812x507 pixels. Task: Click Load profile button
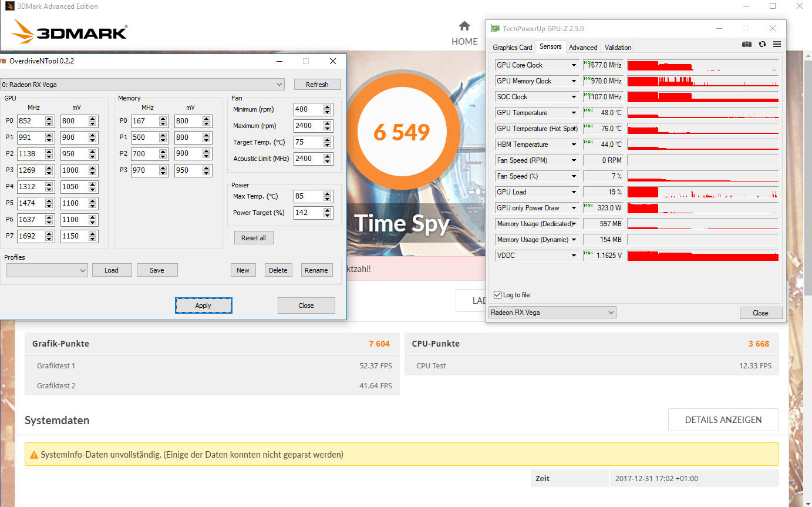click(112, 270)
